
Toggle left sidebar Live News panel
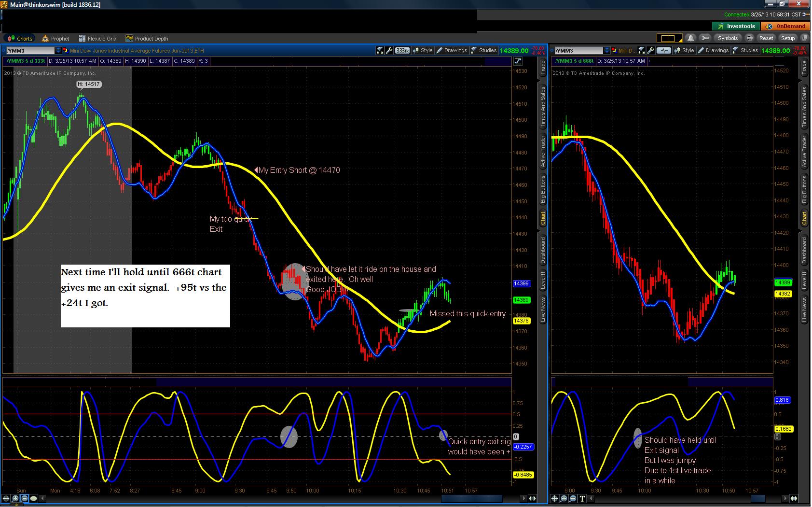pyautogui.click(x=543, y=310)
